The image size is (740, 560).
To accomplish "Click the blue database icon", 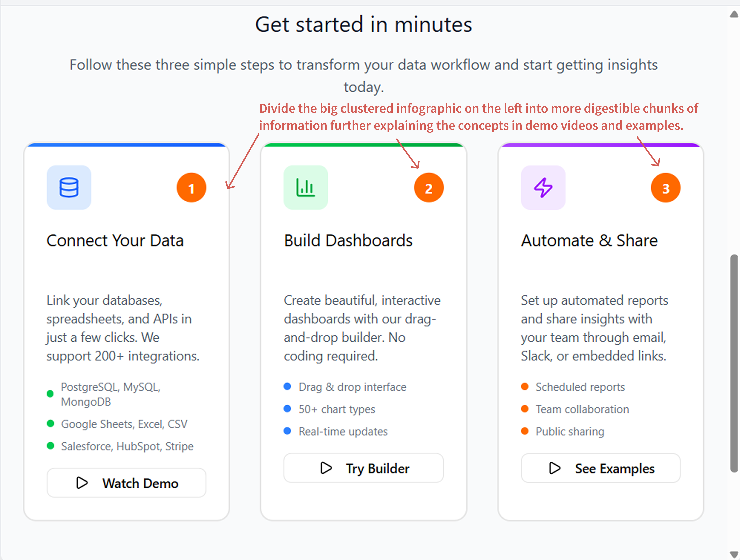I will [69, 187].
